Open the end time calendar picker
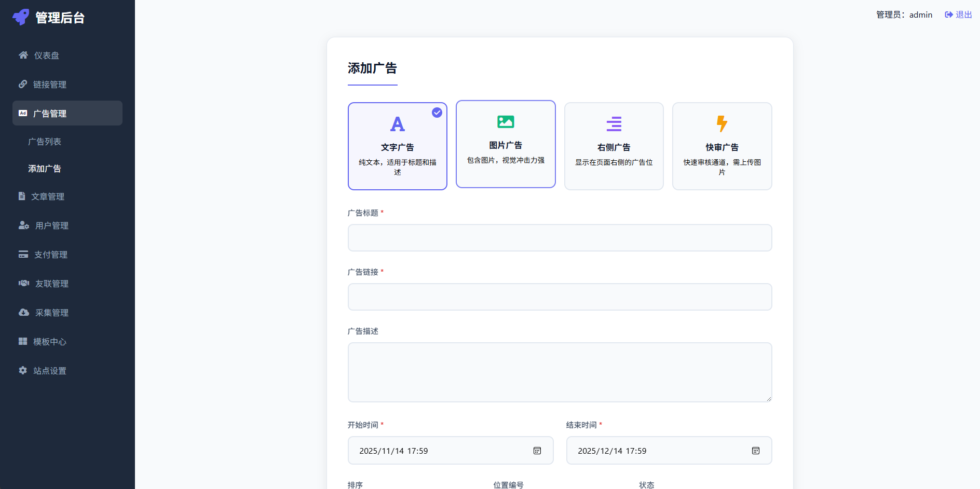This screenshot has height=489, width=980. point(756,451)
